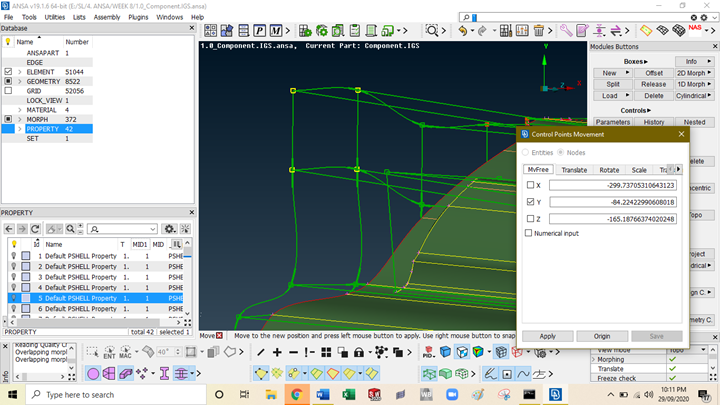Click the Release button in Boxes
The width and height of the screenshot is (720, 405).
tap(653, 84)
